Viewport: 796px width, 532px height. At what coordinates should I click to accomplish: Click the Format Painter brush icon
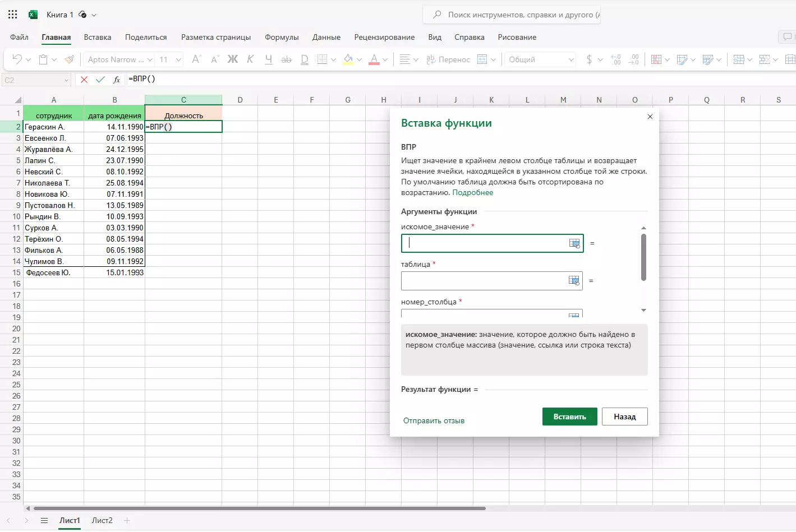coord(70,59)
